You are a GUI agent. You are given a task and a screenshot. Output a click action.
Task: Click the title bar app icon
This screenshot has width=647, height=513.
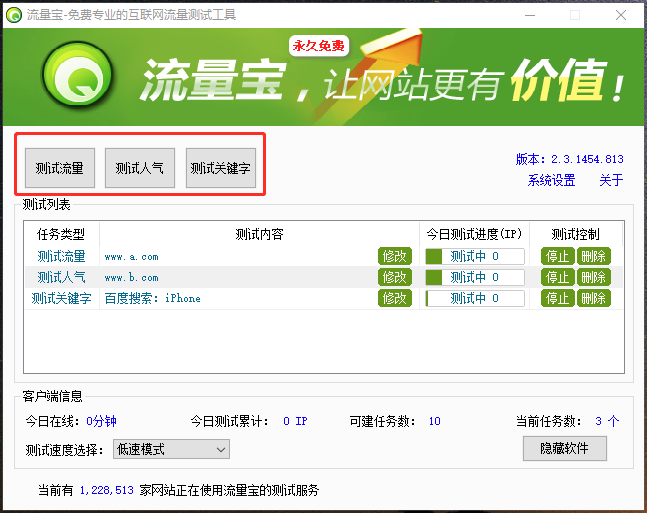(x=14, y=15)
